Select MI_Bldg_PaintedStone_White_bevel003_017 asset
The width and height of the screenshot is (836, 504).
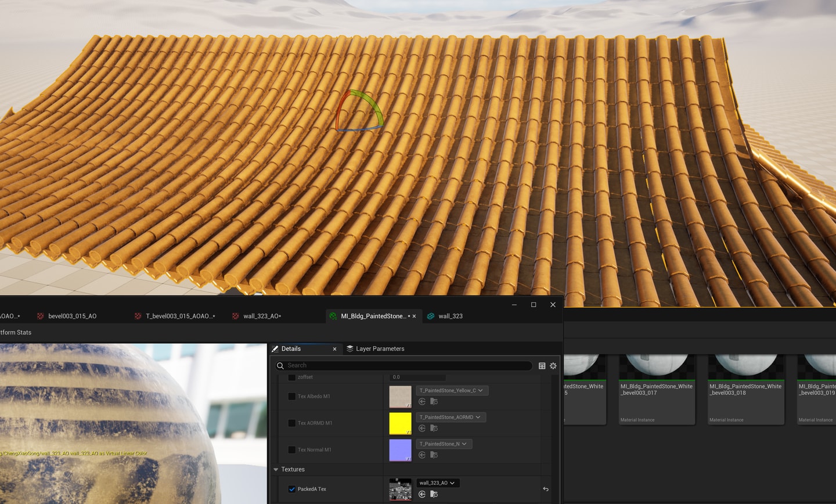click(657, 390)
